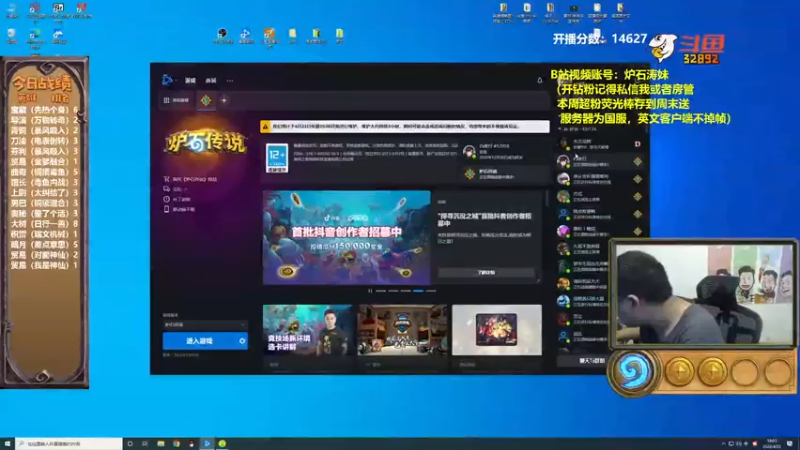Viewport: 800px width, 450px height.
Task: Open the Shop menu in Battle.net
Action: [x=211, y=81]
